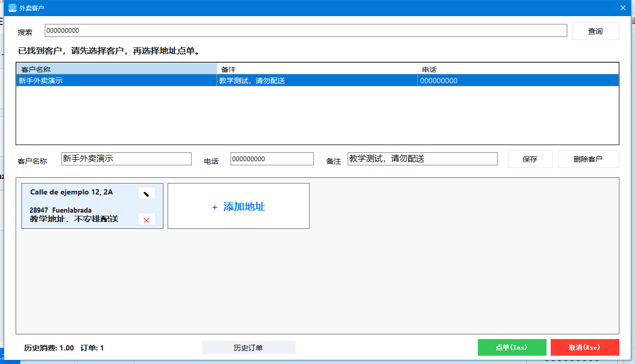
Task: Click the pencil edit icon on address card
Action: click(x=147, y=193)
